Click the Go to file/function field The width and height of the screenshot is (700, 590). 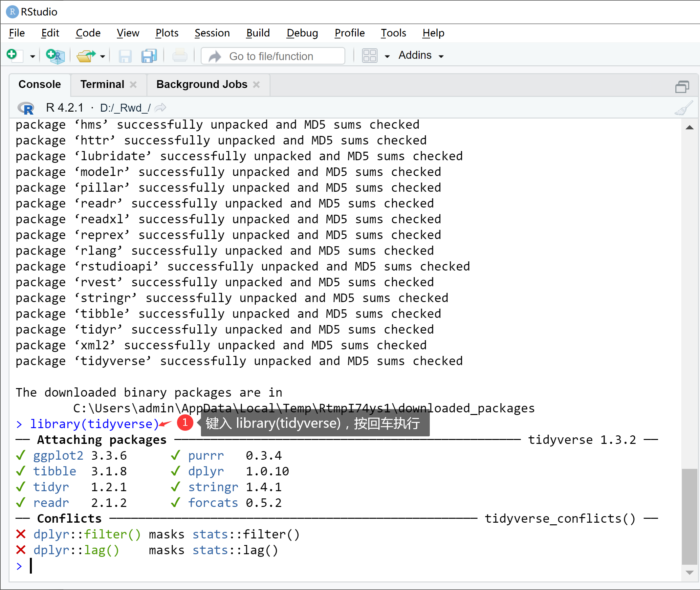(x=273, y=56)
